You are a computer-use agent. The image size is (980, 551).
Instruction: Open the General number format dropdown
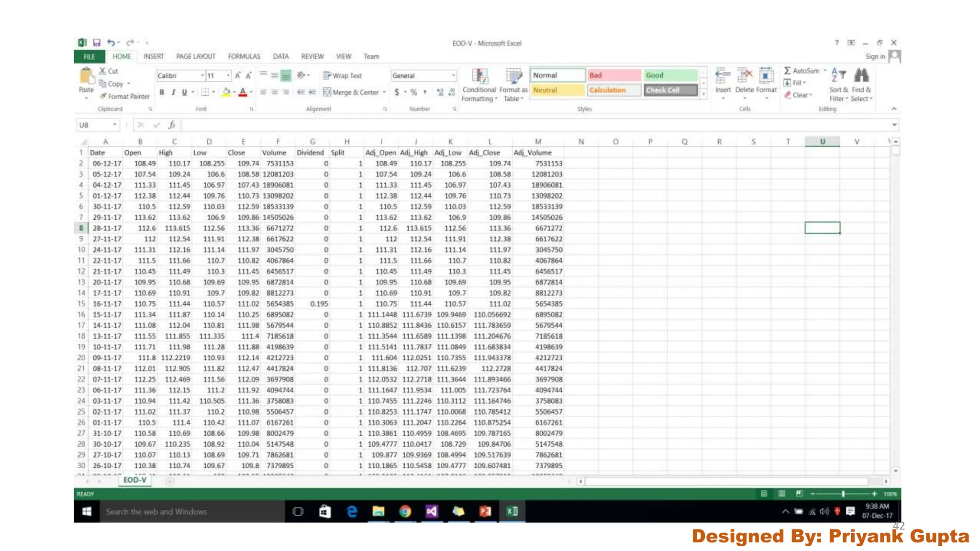pos(453,76)
